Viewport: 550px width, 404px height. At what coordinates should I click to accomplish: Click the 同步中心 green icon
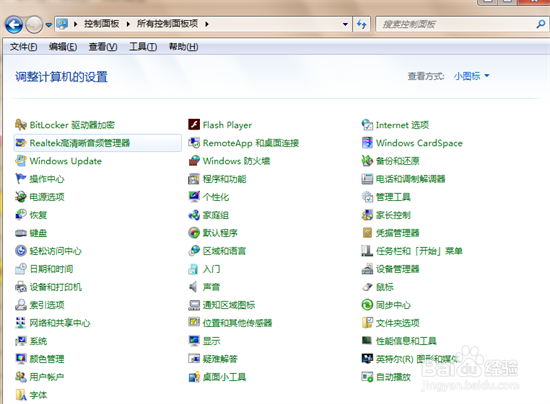(367, 305)
